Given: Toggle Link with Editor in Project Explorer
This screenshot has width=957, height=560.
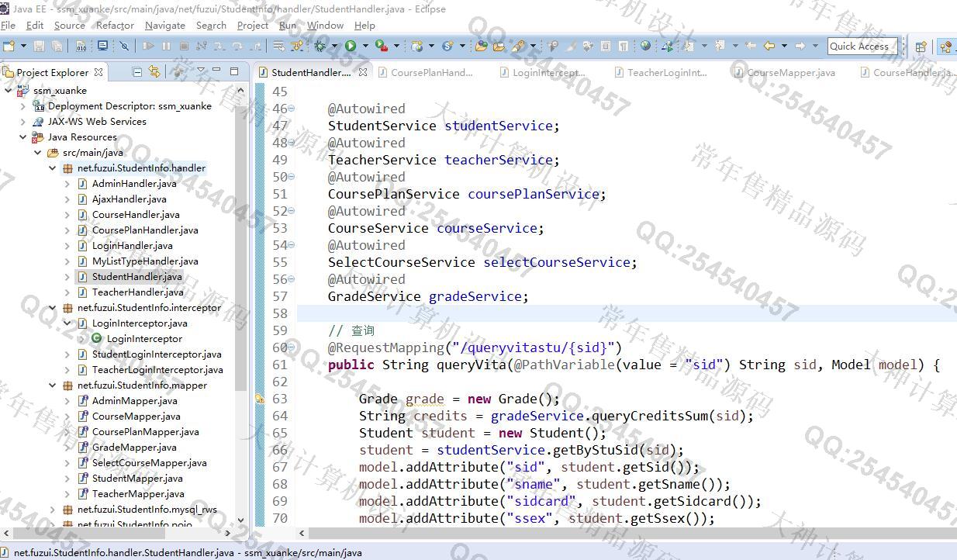Looking at the screenshot, I should click(x=154, y=72).
